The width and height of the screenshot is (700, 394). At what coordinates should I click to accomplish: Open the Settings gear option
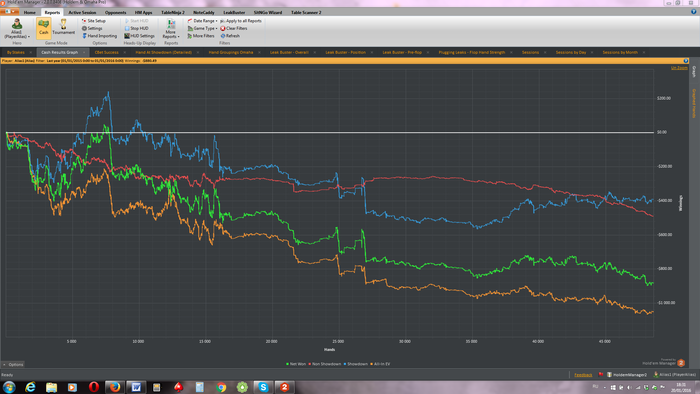(92, 28)
